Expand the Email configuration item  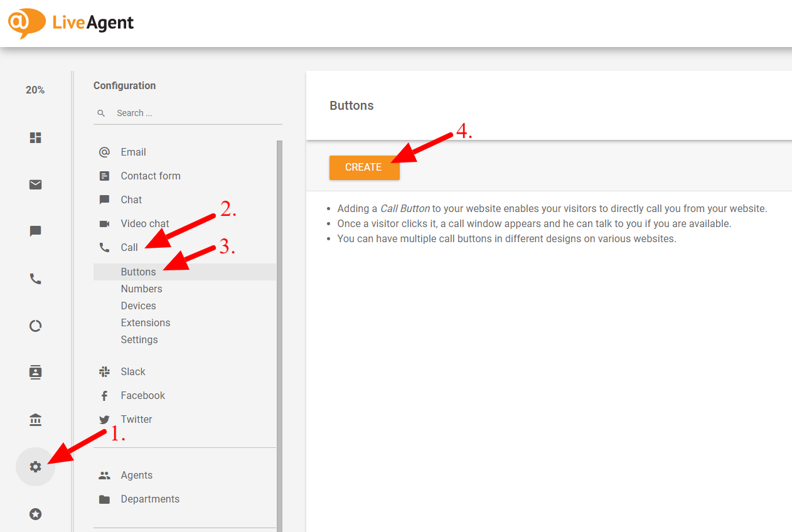pyautogui.click(x=133, y=152)
